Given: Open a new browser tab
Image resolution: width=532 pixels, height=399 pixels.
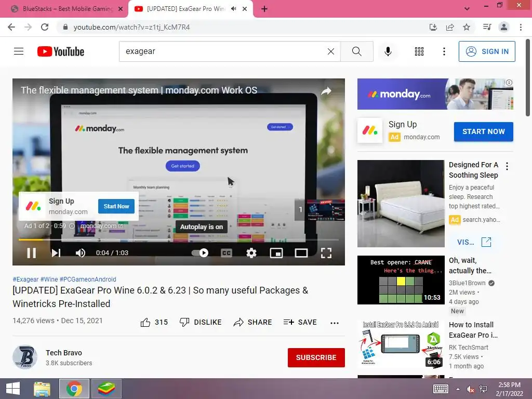Looking at the screenshot, I should (x=264, y=9).
